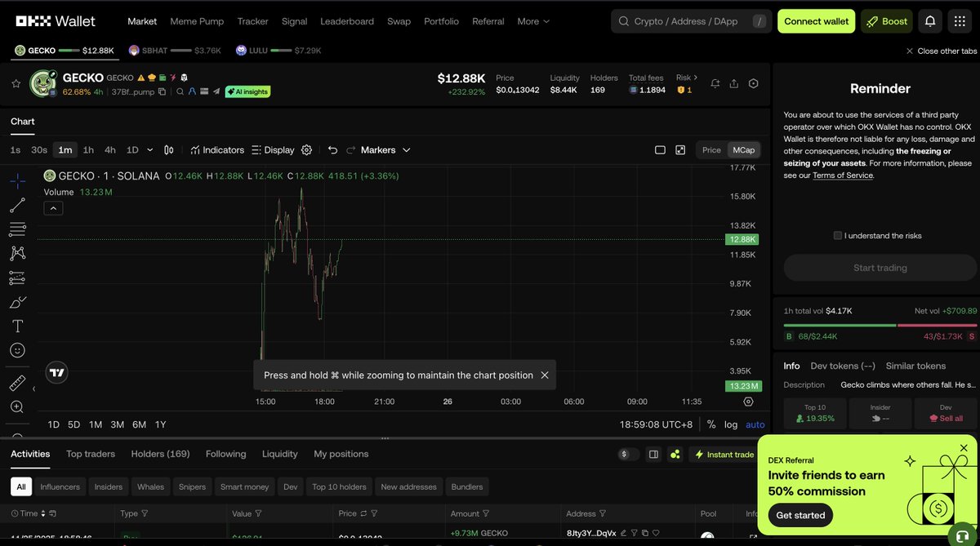Copy the 37Bf...pump contract address
980x546 pixels.
click(163, 92)
